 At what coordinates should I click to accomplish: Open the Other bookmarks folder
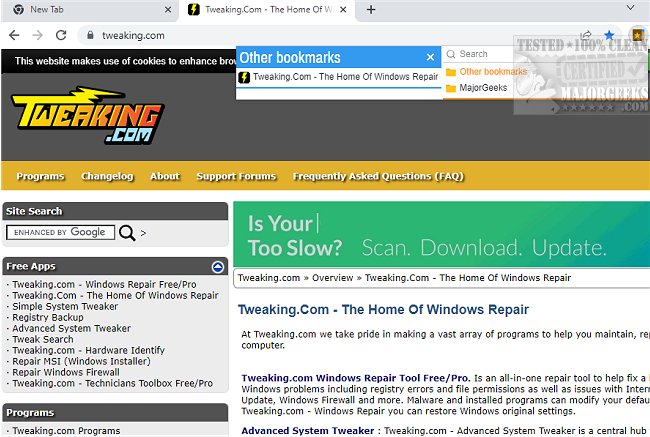click(487, 72)
